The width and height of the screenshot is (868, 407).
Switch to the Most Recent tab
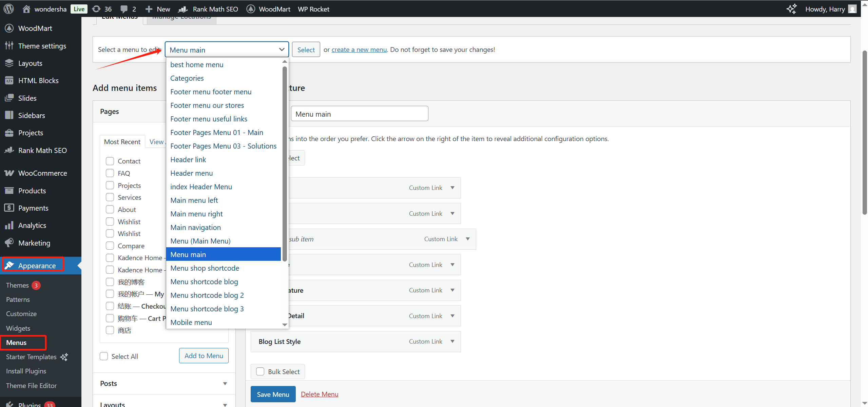click(122, 142)
